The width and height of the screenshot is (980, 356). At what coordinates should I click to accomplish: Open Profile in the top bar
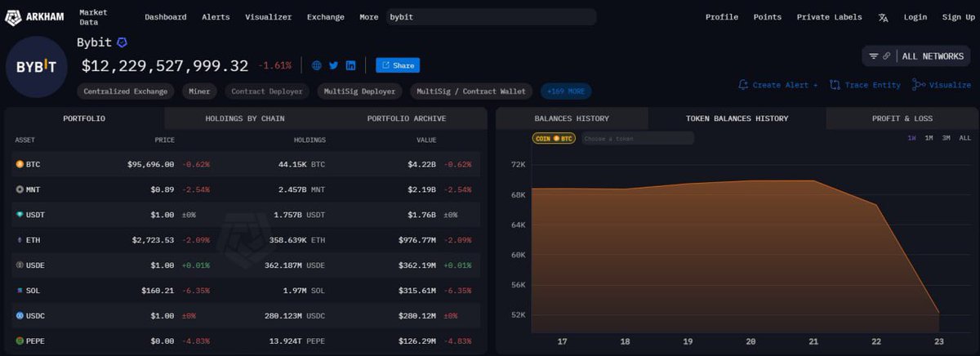click(722, 17)
